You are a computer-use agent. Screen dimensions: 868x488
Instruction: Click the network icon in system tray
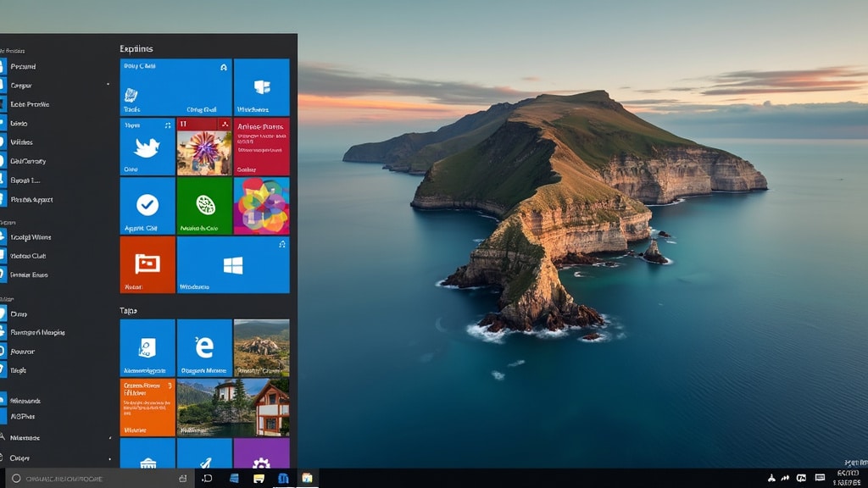click(771, 478)
